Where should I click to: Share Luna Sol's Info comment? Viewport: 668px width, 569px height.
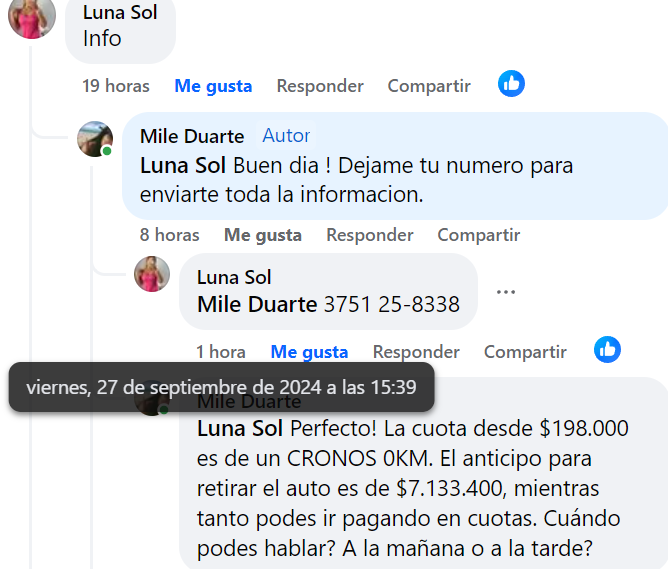(x=429, y=86)
